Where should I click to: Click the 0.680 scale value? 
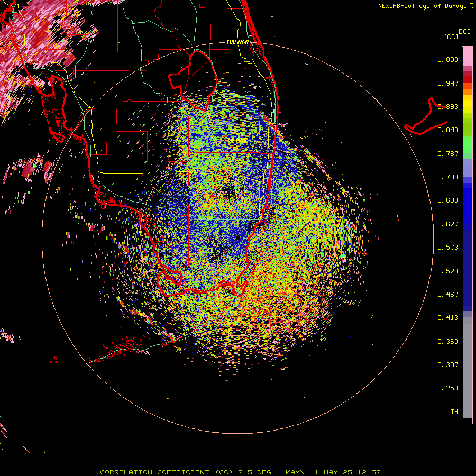click(448, 200)
